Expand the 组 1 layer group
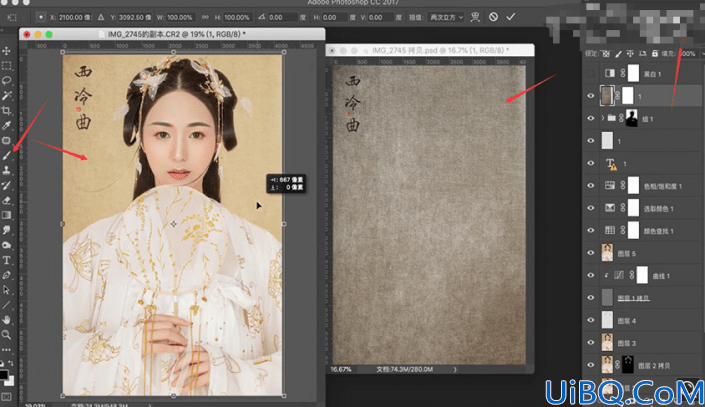705x407 pixels. point(602,118)
